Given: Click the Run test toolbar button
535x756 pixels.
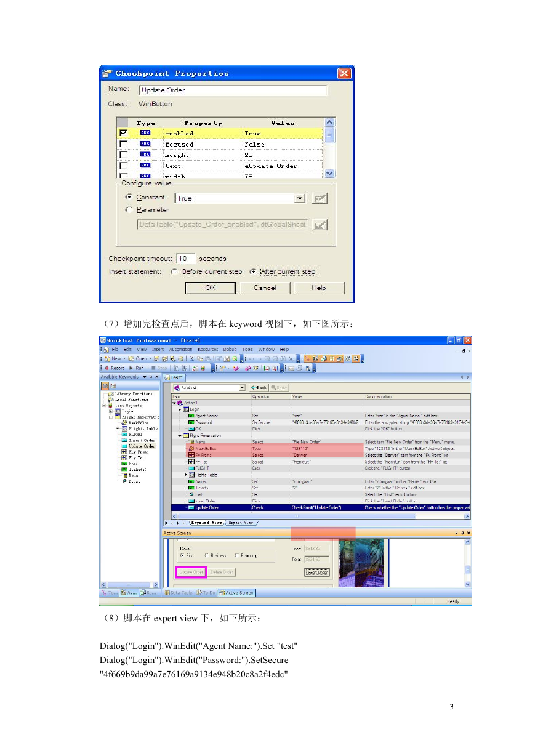Looking at the screenshot, I should coord(139,368).
